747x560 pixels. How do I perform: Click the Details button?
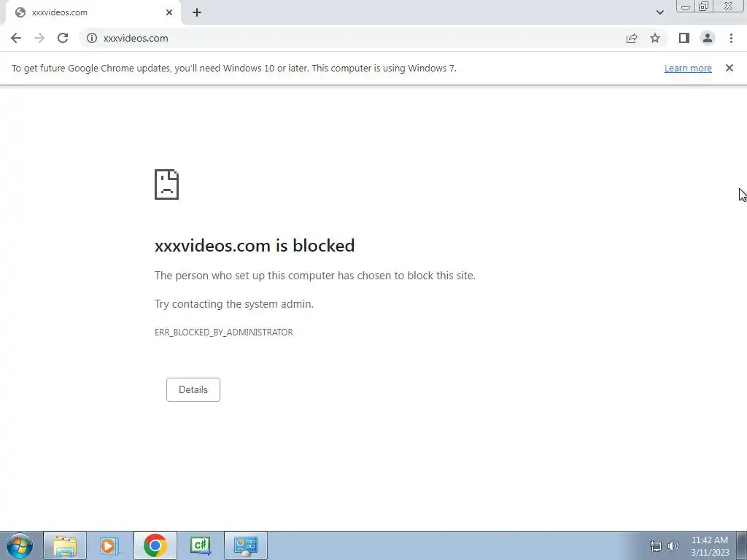193,389
